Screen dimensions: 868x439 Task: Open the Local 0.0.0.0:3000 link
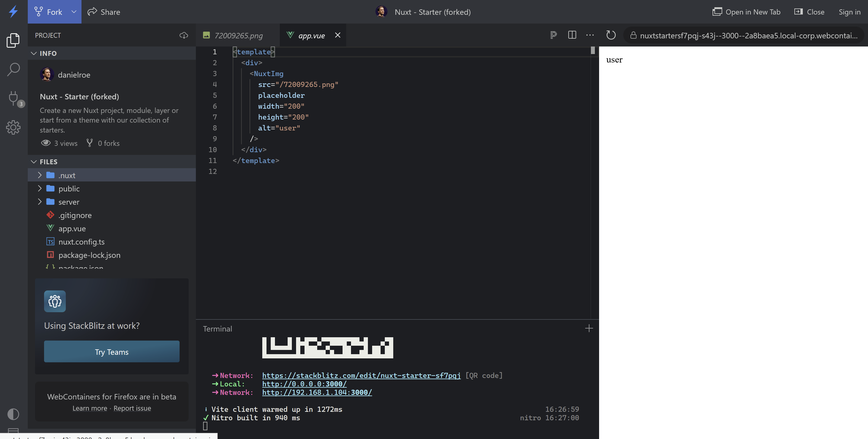[304, 384]
